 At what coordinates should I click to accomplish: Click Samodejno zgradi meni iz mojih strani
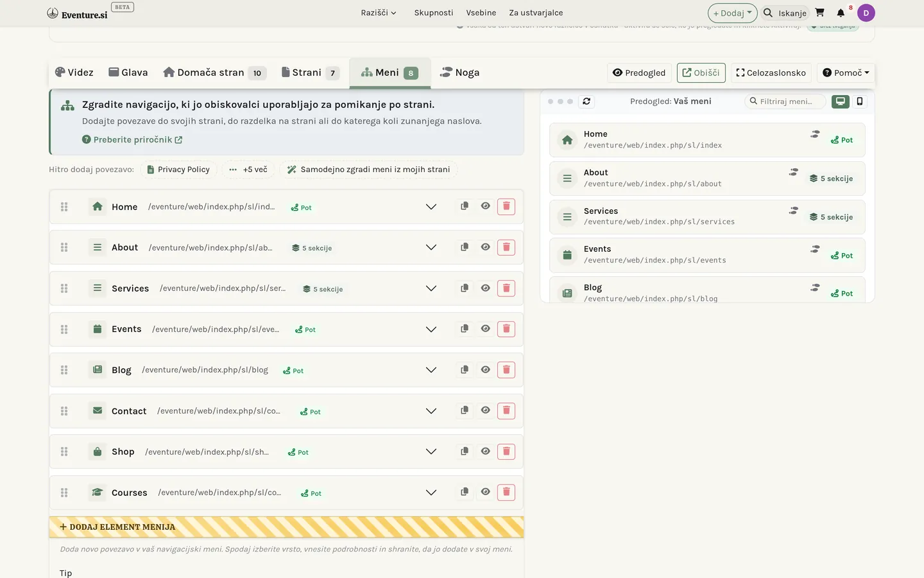368,170
